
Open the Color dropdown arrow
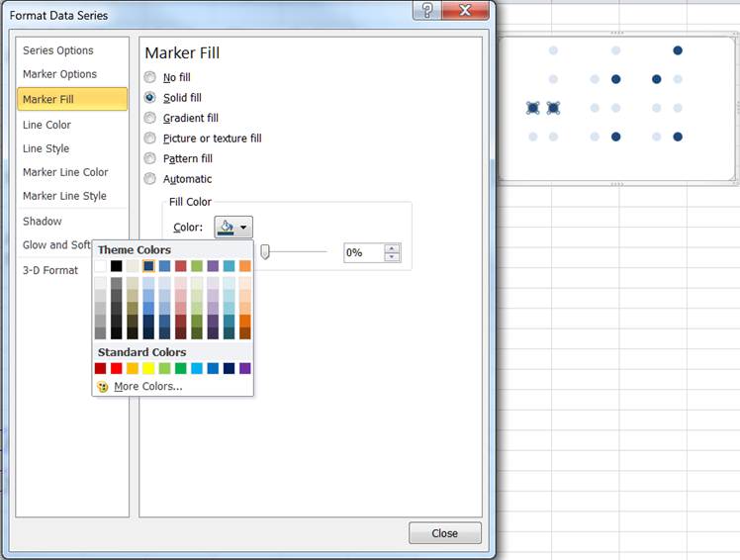243,228
